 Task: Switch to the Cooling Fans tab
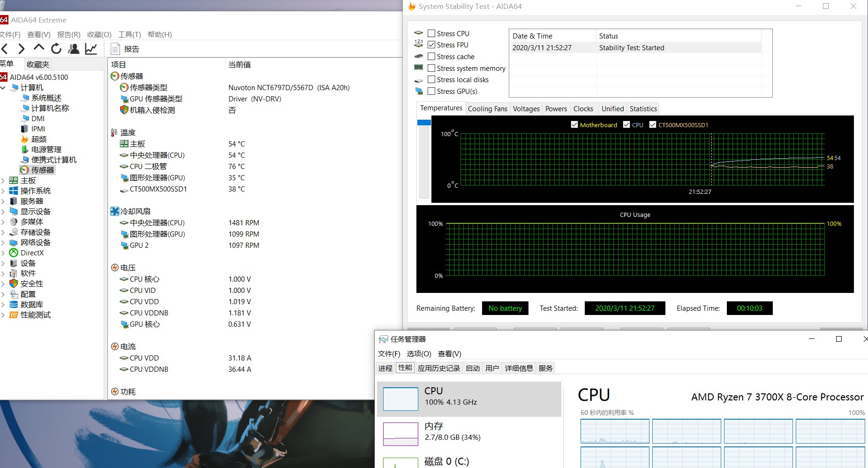[488, 108]
